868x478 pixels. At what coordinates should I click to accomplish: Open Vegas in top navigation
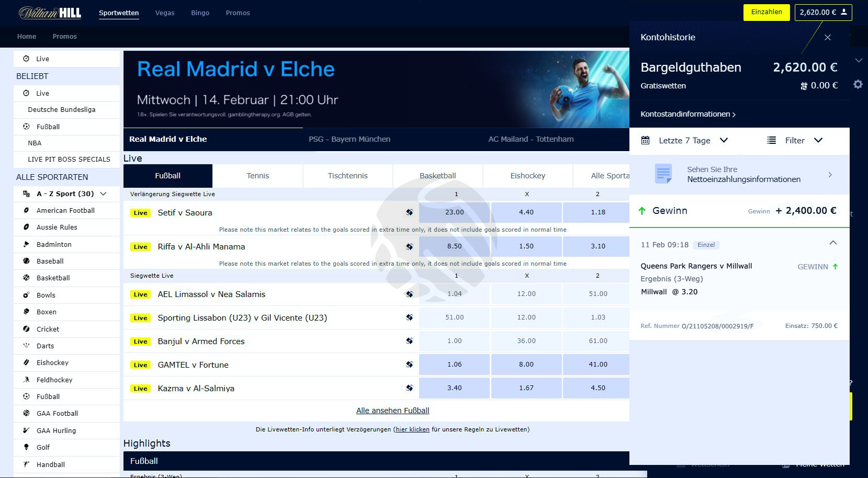click(x=165, y=13)
